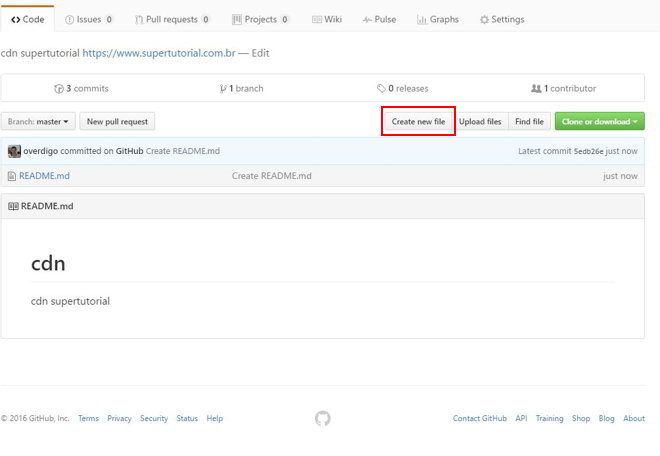Open README.md file in list
The height and width of the screenshot is (456, 660).
(x=44, y=176)
